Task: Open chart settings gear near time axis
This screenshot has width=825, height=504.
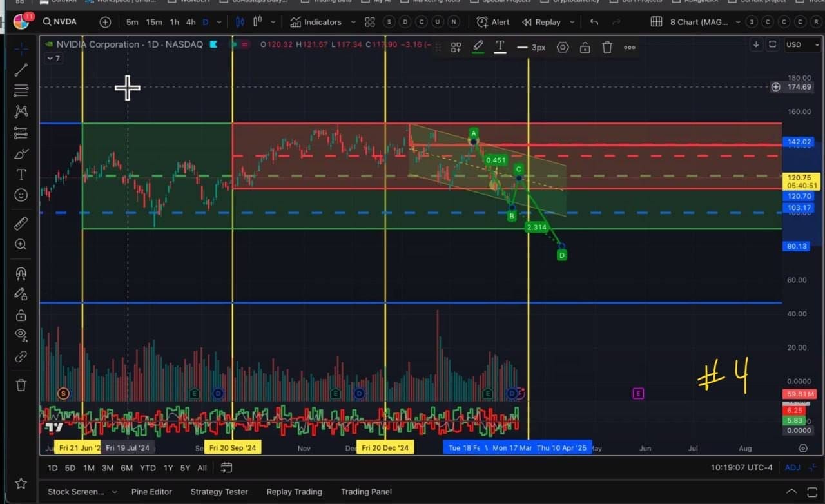Action: tap(803, 448)
